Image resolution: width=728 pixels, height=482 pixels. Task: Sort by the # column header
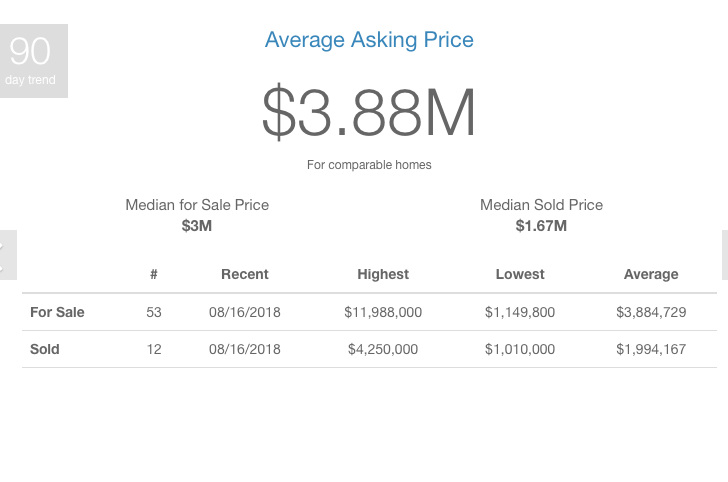coord(154,274)
